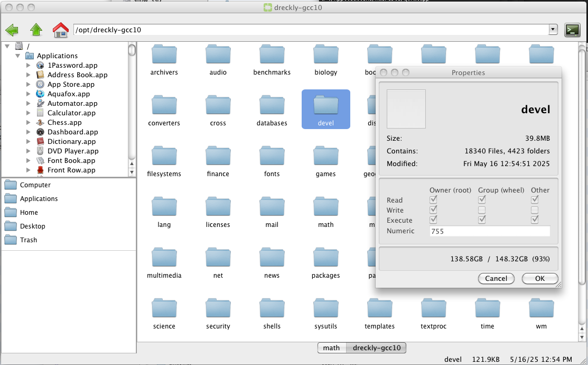Expand Dictionary.app in the tree
This screenshot has height=365, width=588.
tap(28, 141)
